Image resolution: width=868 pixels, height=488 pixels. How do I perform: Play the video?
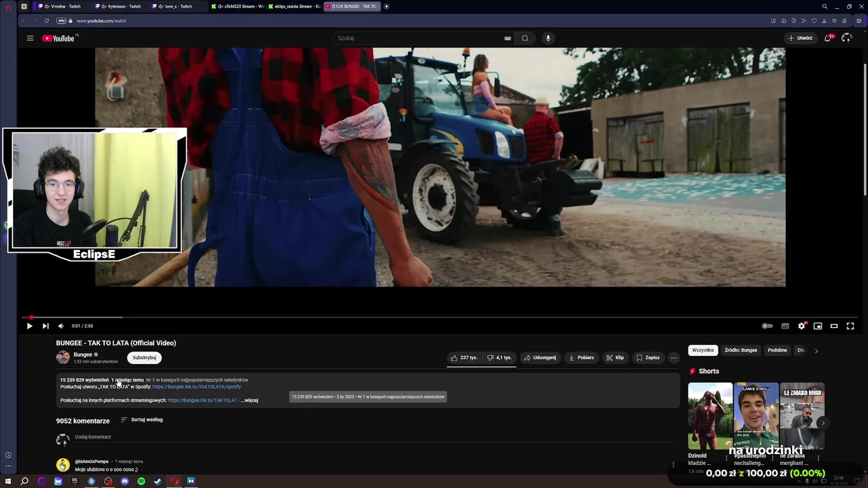click(29, 326)
